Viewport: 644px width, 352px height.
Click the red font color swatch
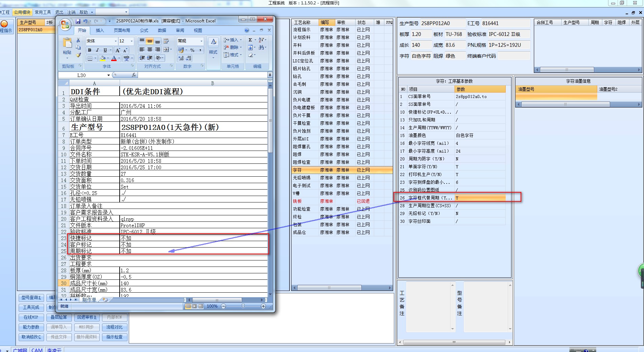point(114,58)
